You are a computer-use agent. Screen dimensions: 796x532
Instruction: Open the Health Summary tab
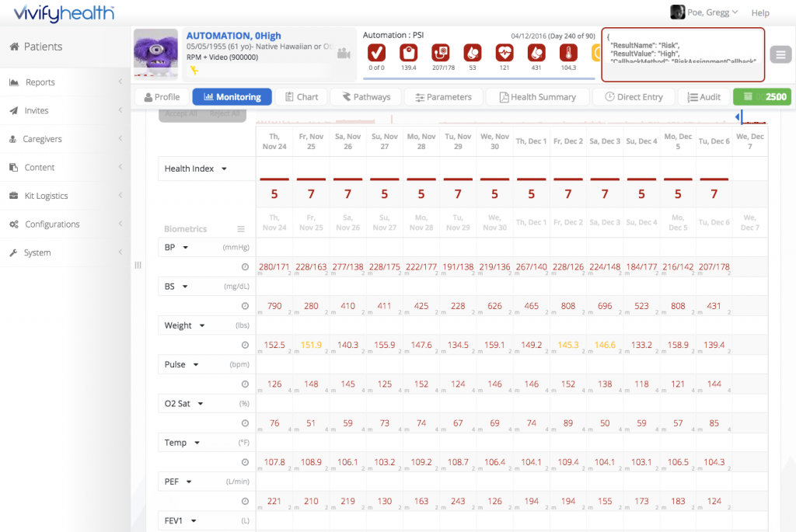tap(538, 97)
